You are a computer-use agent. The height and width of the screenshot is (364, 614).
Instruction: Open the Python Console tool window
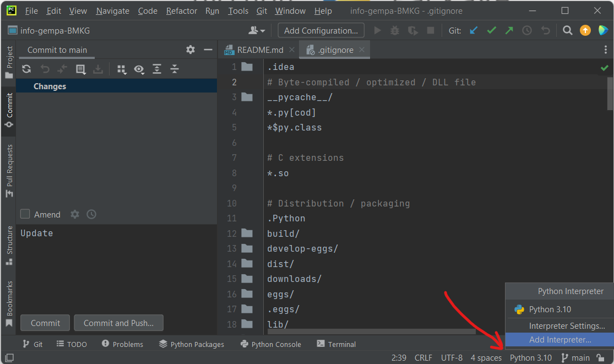270,344
